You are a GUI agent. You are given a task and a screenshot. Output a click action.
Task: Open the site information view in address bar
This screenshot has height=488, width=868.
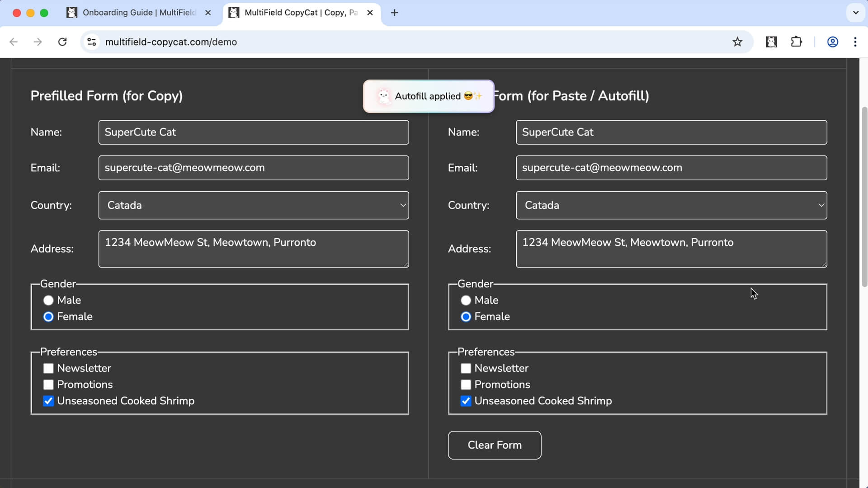(x=91, y=42)
